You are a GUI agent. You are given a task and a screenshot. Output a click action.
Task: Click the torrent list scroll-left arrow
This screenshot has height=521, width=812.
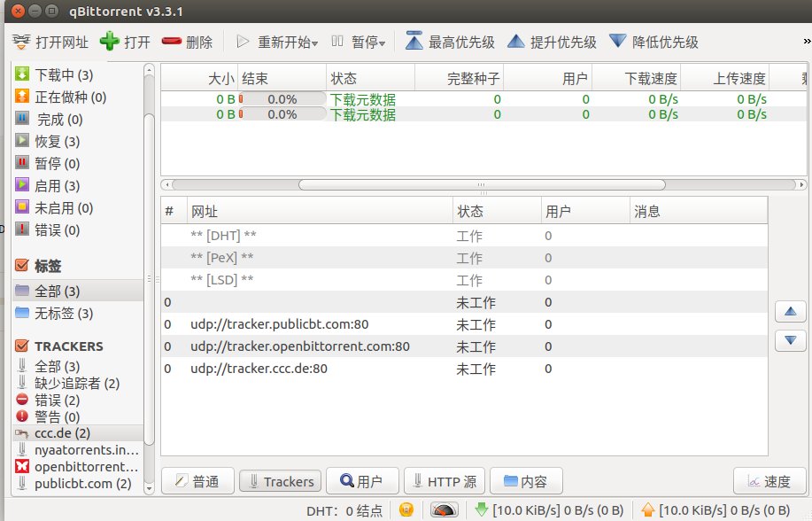[166, 184]
